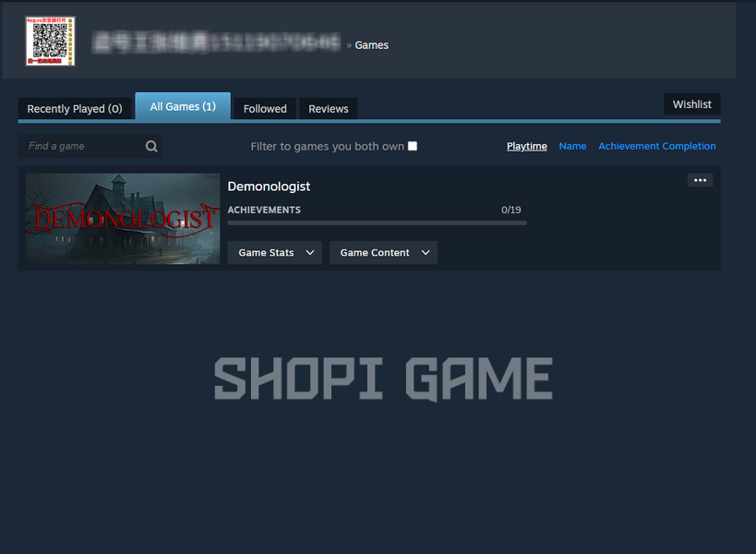Expand the Game Stats dropdown

click(275, 253)
